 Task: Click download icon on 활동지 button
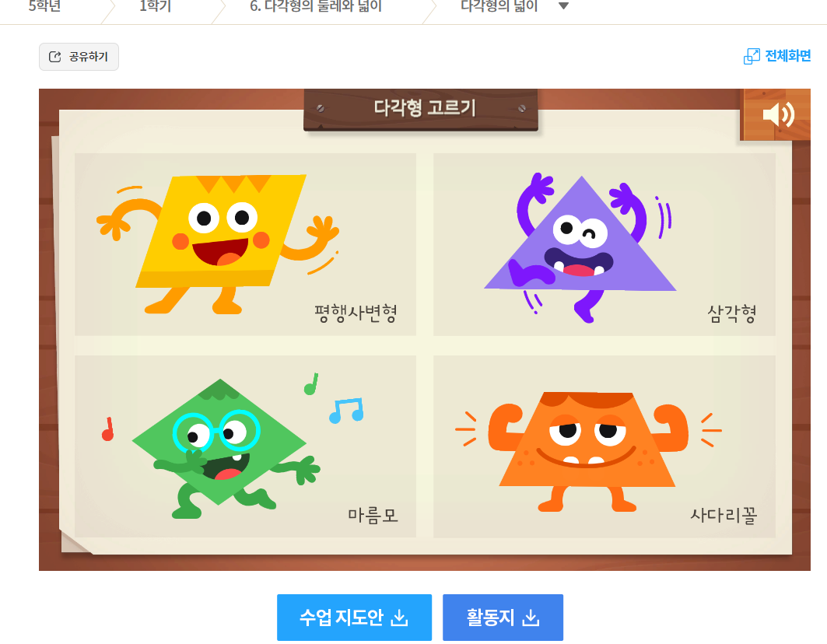[x=531, y=618]
